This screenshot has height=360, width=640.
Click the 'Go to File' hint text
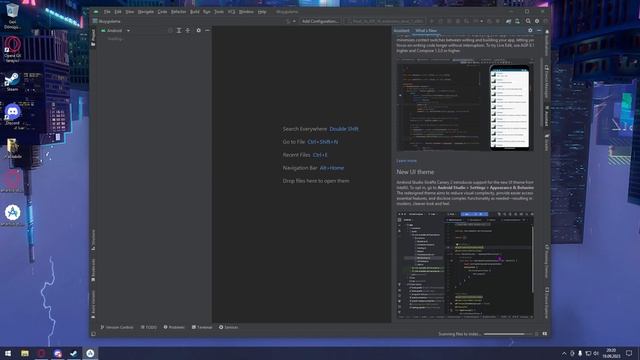(x=294, y=142)
